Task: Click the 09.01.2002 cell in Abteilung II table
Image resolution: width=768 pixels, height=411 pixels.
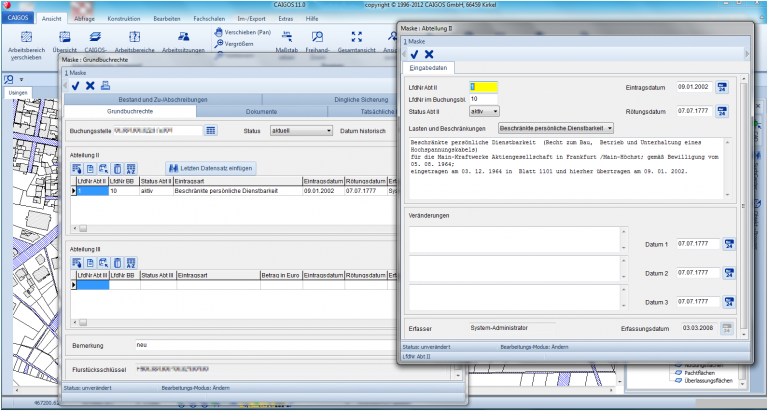Action: [x=323, y=191]
